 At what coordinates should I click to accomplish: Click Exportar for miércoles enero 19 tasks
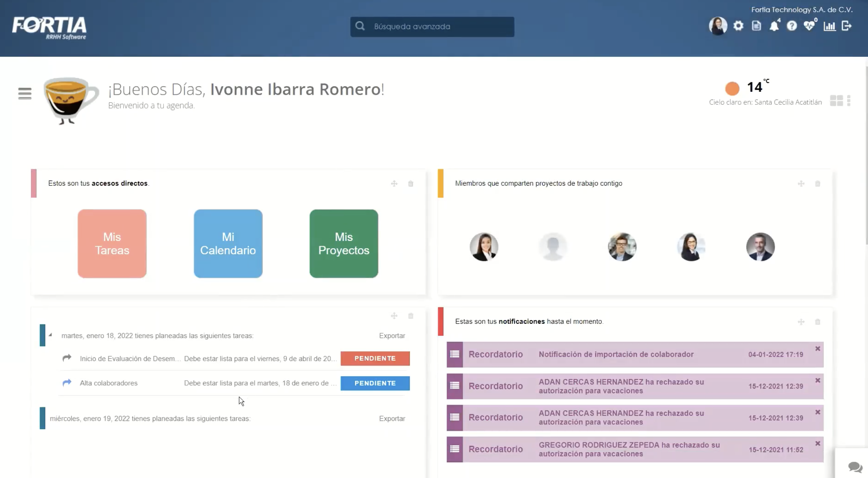tap(392, 419)
